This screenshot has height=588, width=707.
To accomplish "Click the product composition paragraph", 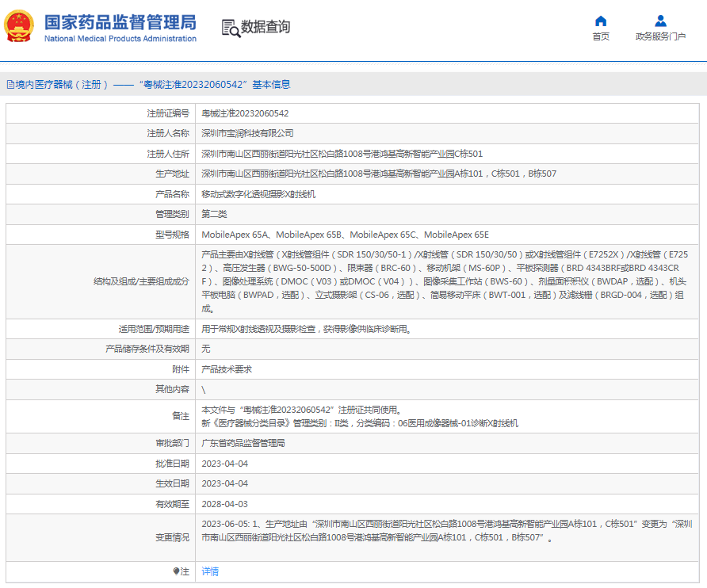I will [x=445, y=281].
